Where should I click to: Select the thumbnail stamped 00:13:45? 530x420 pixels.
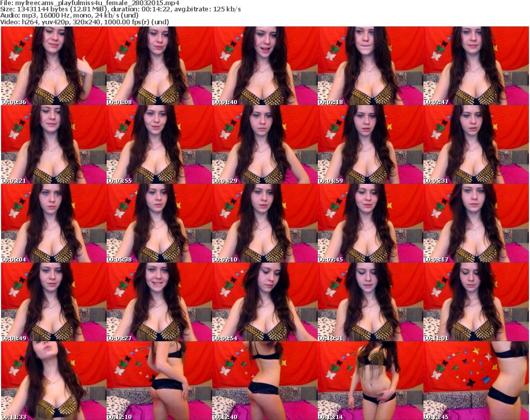476,381
